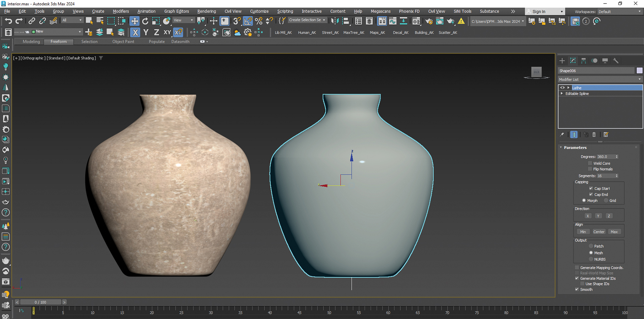Enable the Weld Core checkbox
Image resolution: width=644 pixels, height=319 pixels.
tap(590, 163)
